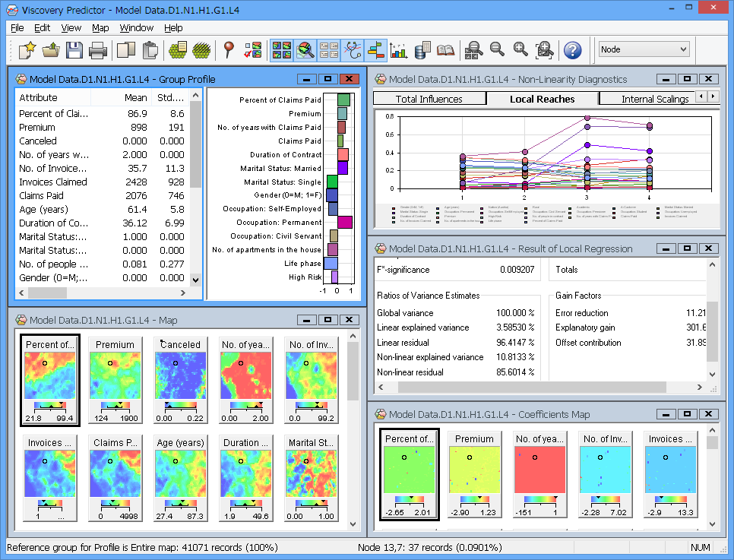Click the open folder icon
The width and height of the screenshot is (734, 560).
click(51, 50)
